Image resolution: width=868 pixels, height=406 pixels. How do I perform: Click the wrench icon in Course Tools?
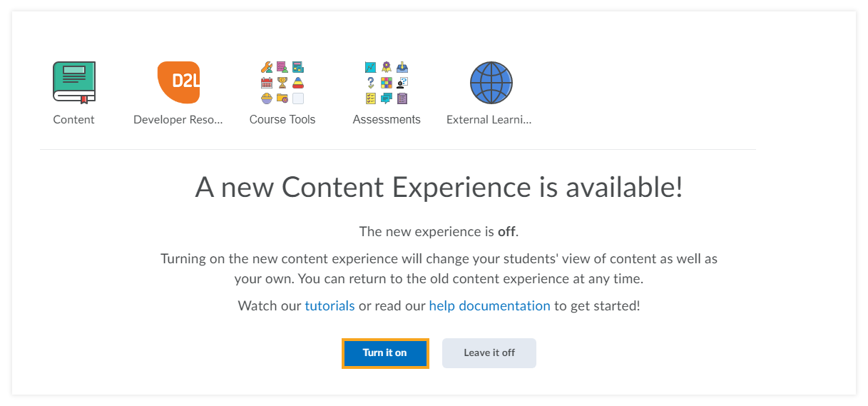[267, 67]
